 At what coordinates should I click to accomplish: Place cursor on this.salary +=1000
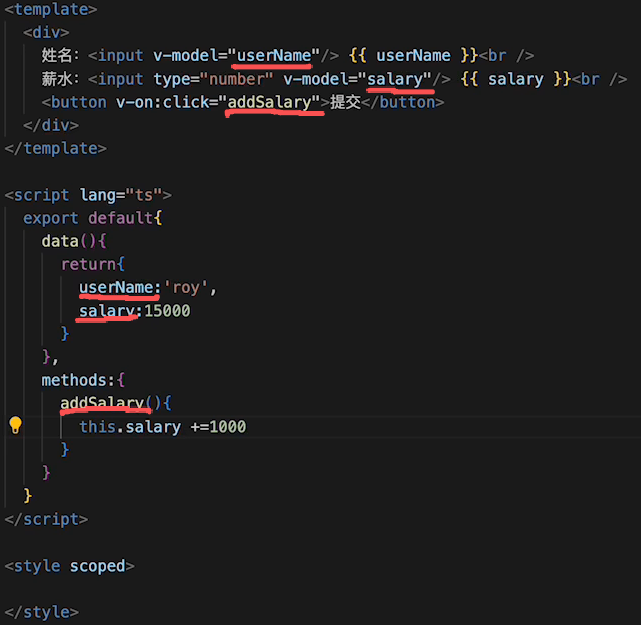(163, 427)
